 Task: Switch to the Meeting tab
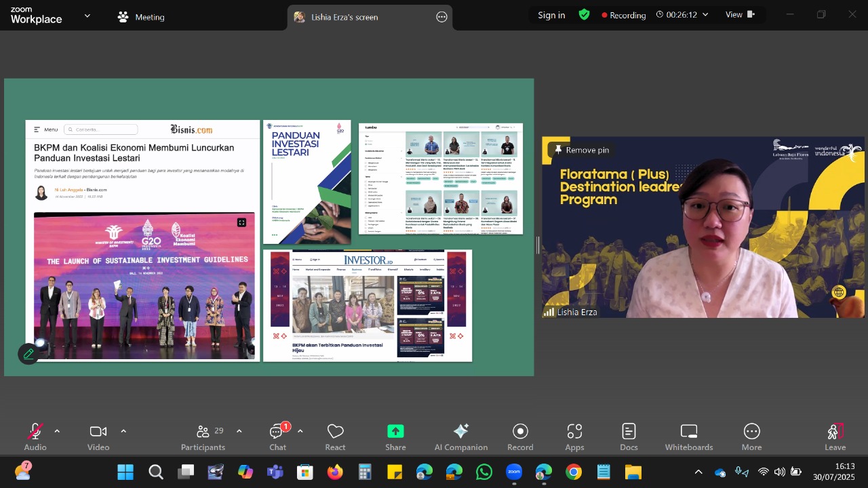click(x=141, y=17)
